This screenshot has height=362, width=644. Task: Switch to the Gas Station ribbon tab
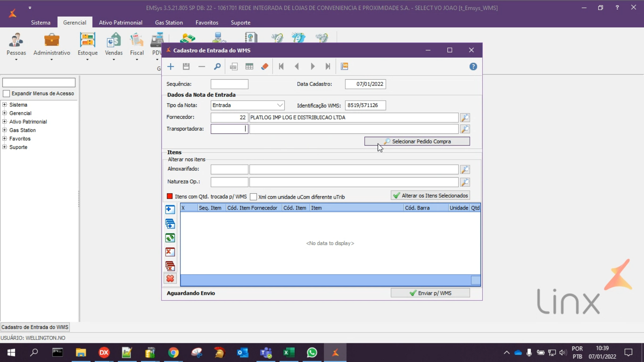coord(169,22)
